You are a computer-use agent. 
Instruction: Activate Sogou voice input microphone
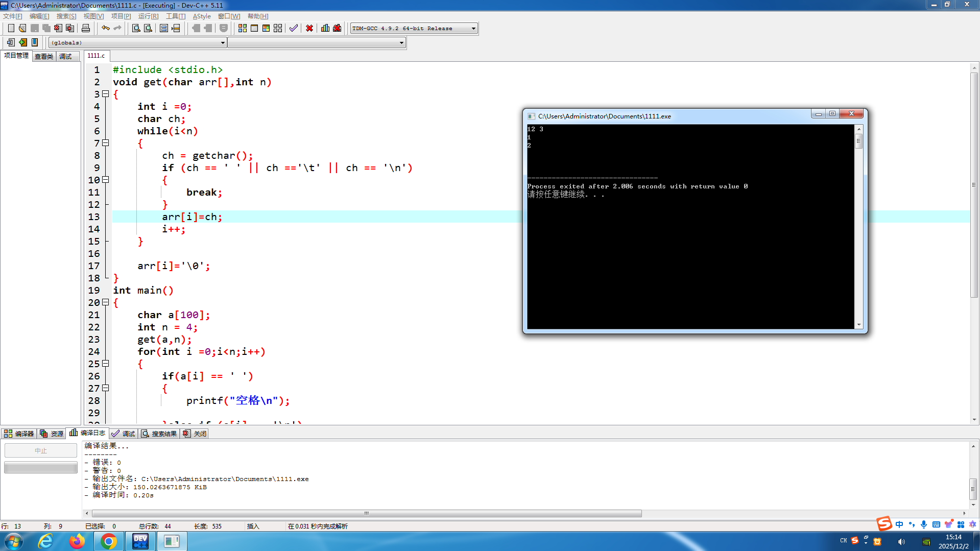tap(924, 524)
